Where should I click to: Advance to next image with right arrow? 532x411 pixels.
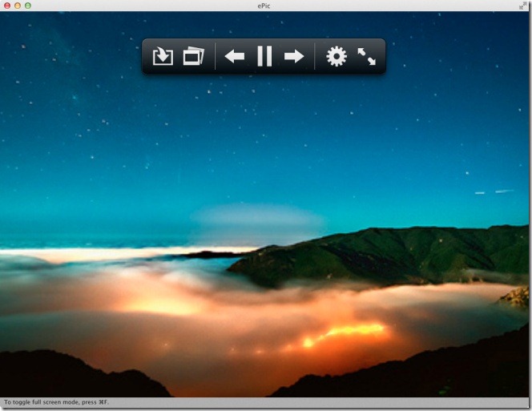coord(294,56)
